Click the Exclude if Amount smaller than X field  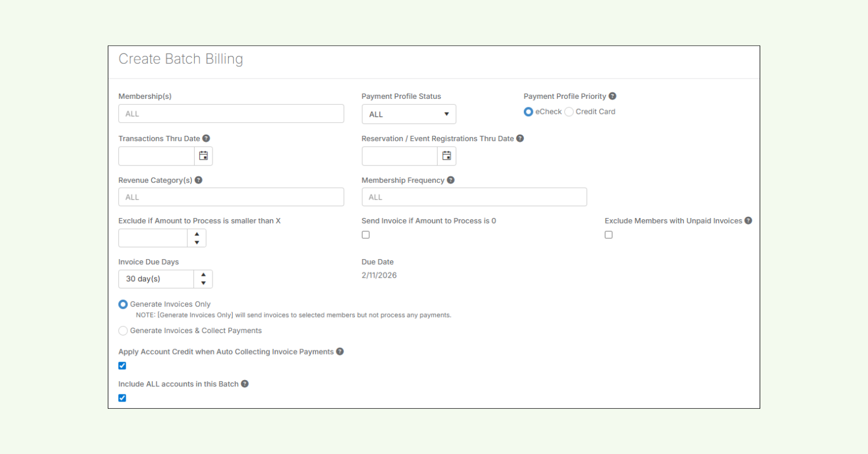[x=153, y=238]
